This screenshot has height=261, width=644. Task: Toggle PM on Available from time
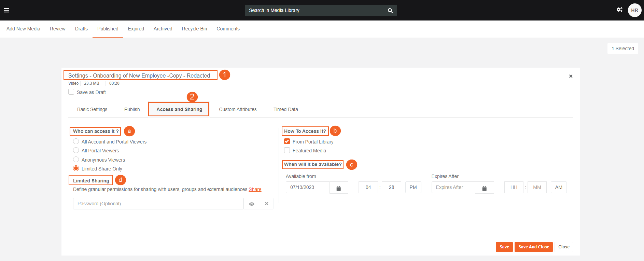click(x=413, y=187)
